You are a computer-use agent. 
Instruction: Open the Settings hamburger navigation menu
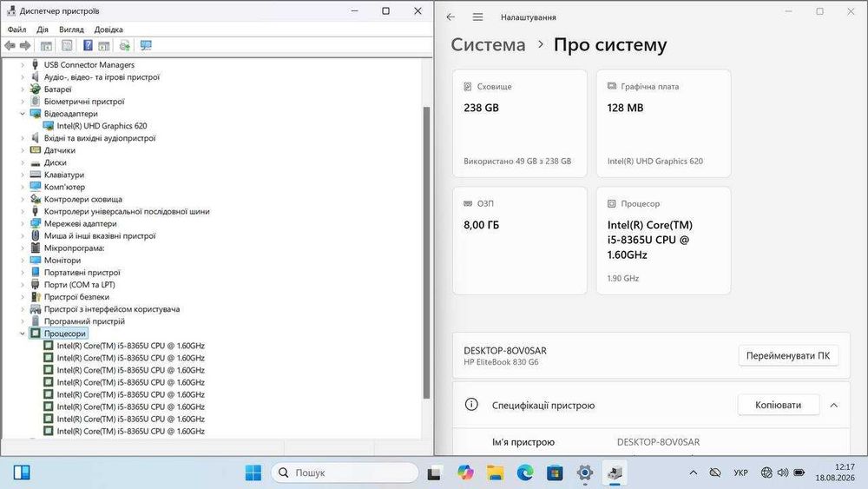pos(477,17)
